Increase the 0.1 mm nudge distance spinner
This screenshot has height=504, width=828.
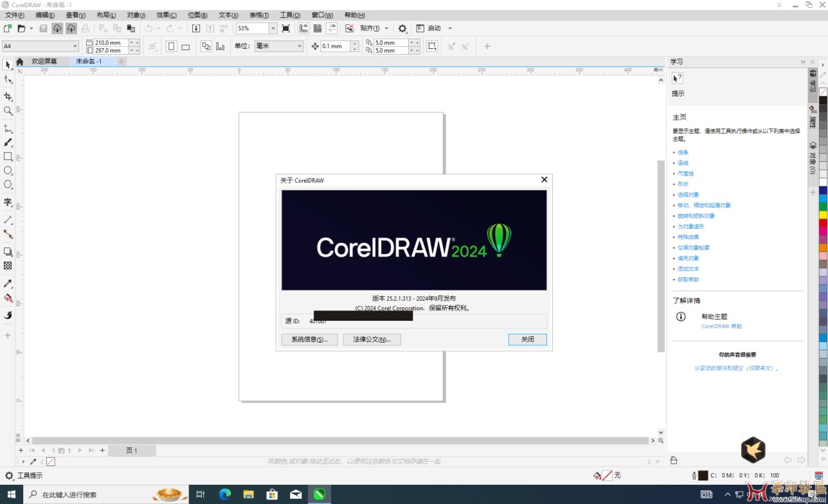point(355,44)
